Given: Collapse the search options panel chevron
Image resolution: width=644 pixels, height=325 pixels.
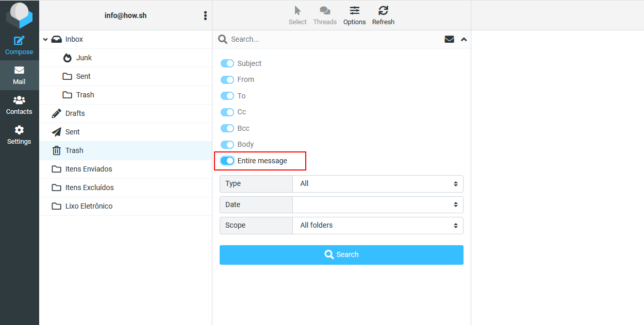Looking at the screenshot, I should point(464,39).
